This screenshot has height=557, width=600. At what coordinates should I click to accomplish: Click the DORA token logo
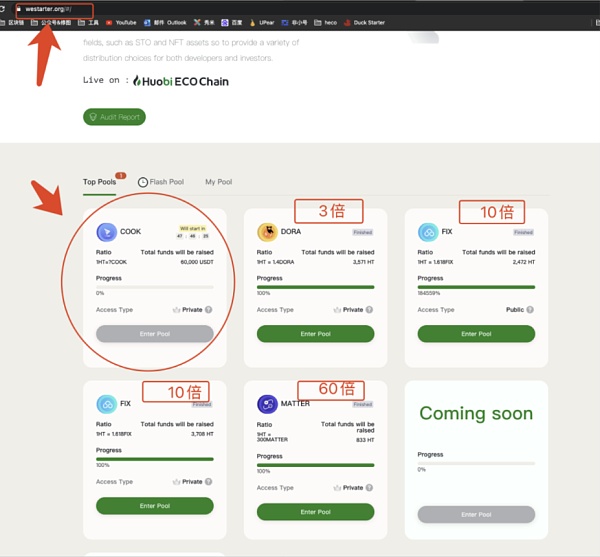(x=267, y=232)
